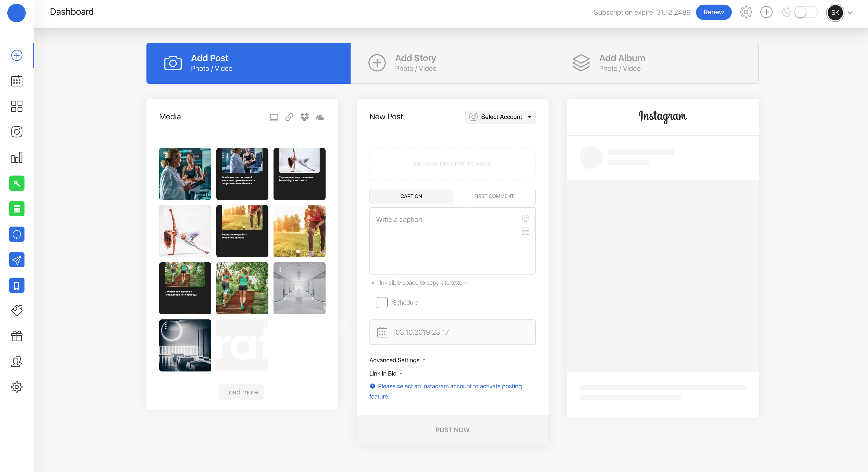Viewport: 868px width, 472px height.
Task: Click the paper plane sidebar icon
Action: pyautogui.click(x=17, y=260)
